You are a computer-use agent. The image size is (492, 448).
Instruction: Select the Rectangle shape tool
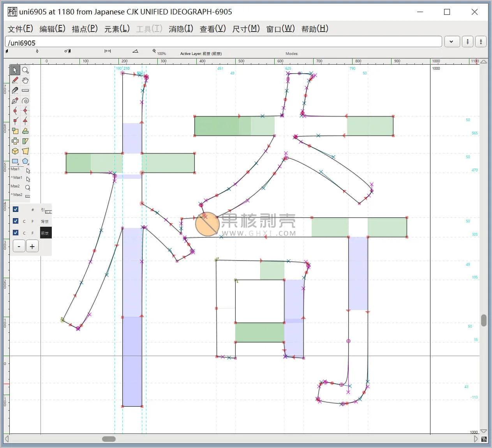click(15, 161)
